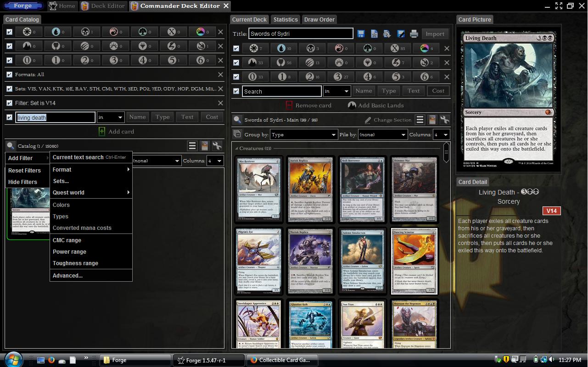
Task: Open catalog Columns dropdown
Action: coord(215,161)
